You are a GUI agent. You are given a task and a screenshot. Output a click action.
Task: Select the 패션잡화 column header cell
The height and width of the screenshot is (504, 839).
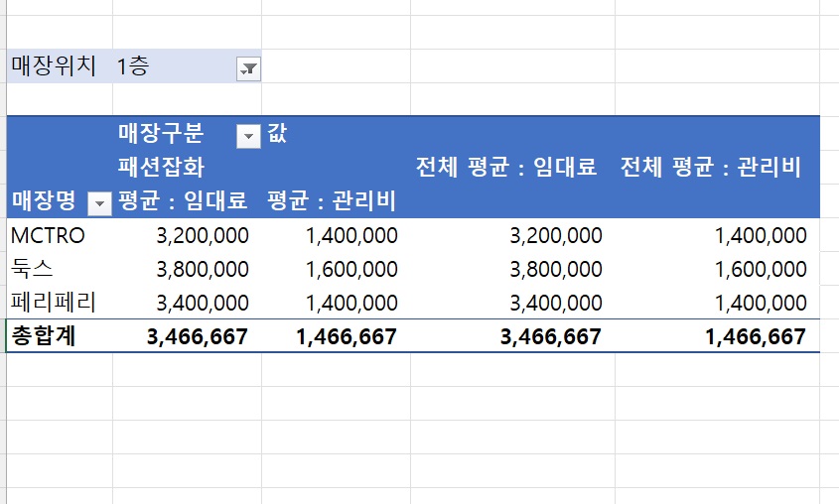(162, 168)
